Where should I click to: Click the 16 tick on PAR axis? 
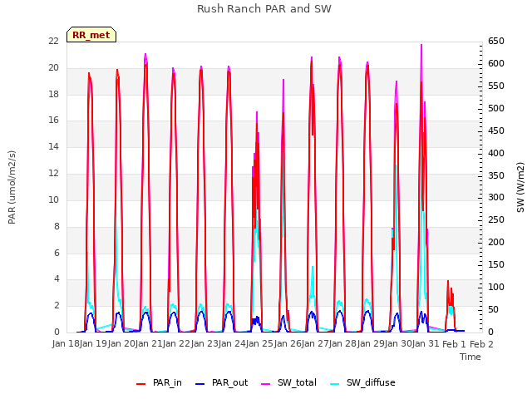click(x=53, y=121)
